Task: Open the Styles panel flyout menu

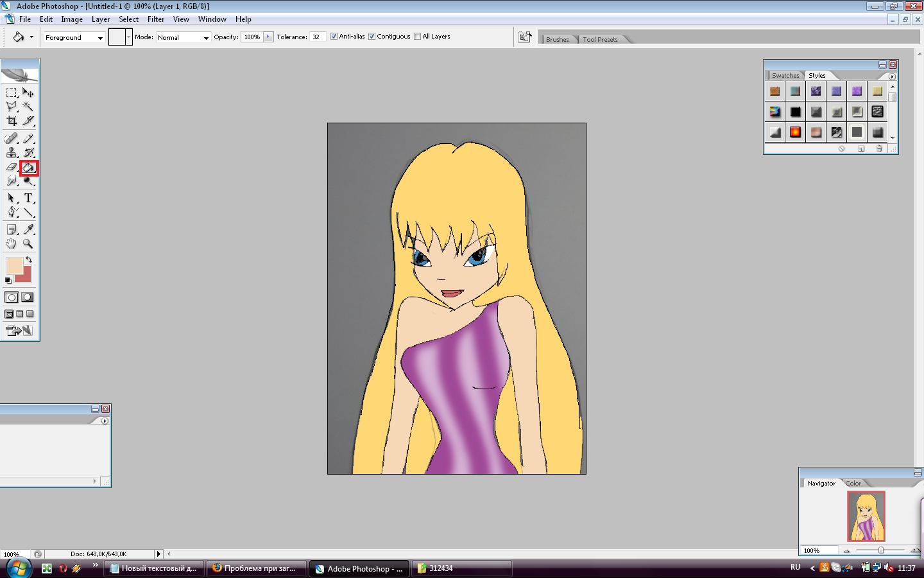Action: [x=892, y=76]
